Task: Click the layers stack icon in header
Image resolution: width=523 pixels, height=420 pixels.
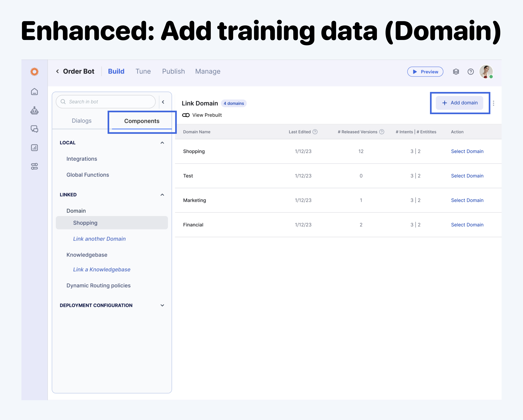Action: (x=456, y=72)
